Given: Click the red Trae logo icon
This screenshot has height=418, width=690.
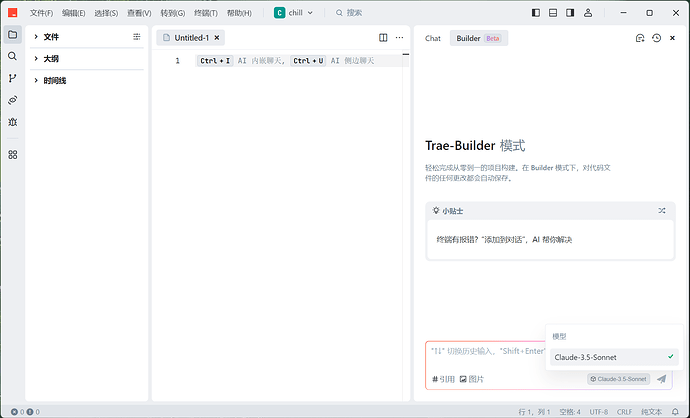Looking at the screenshot, I should 13,13.
